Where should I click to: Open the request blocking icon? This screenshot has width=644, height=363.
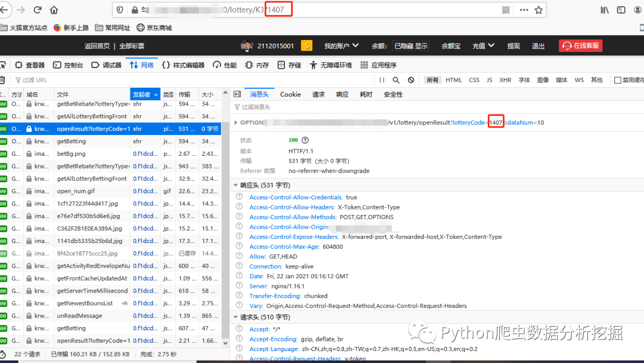(x=411, y=80)
